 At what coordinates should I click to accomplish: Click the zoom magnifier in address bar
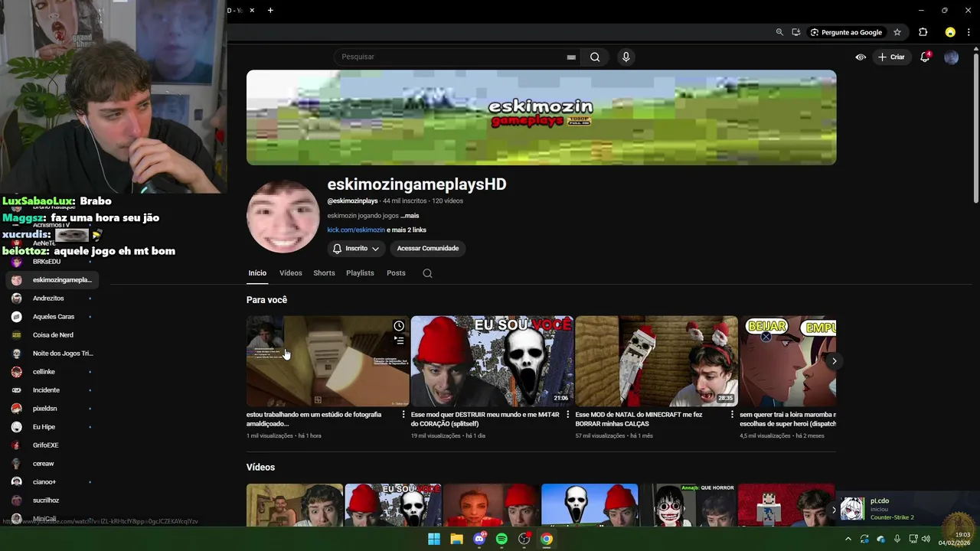click(779, 32)
